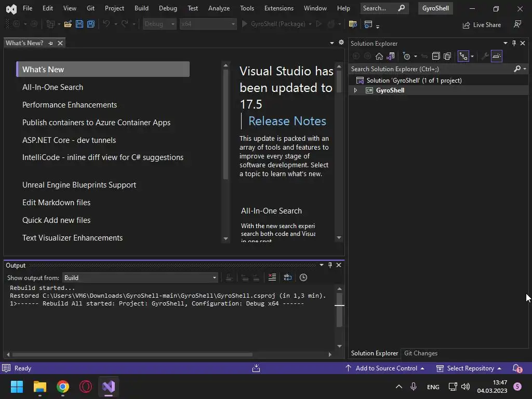This screenshot has height=399, width=532.
Task: Click the Show All Files icon
Action: [447, 56]
